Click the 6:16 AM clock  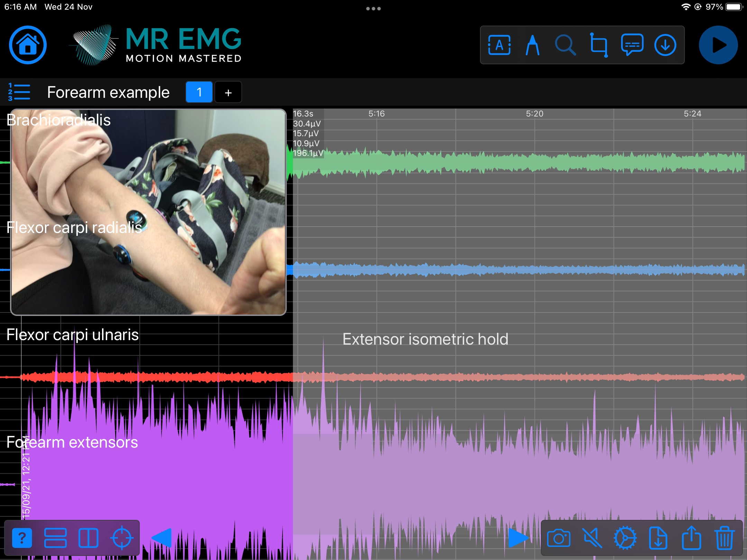coord(20,7)
